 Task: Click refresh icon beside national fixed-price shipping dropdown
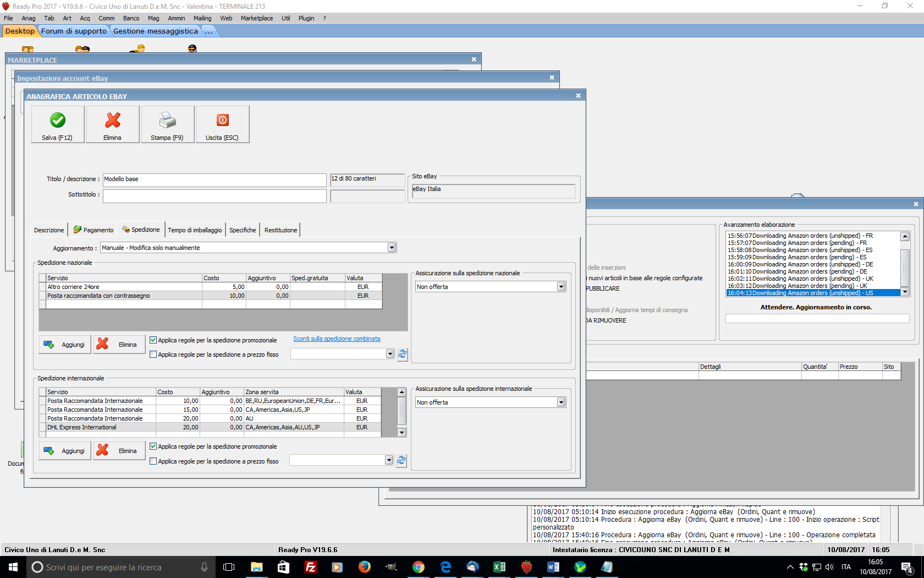coord(403,354)
